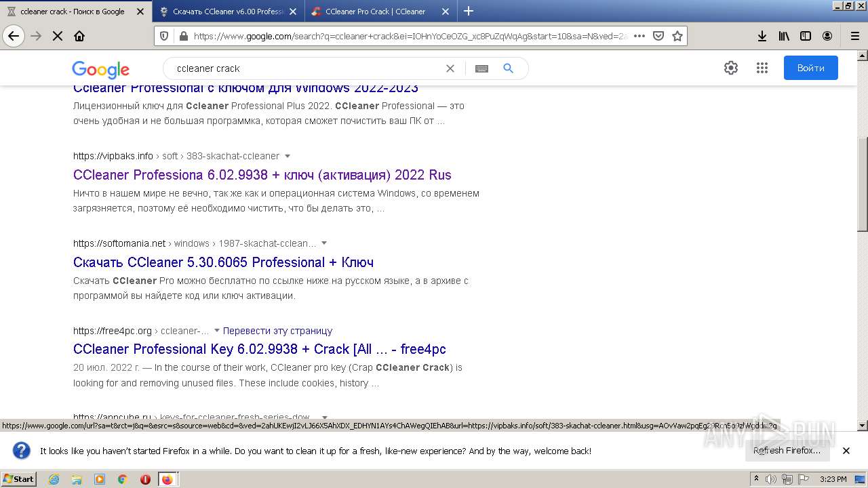Click the taskbar clock showing 3:23 PM
The height and width of the screenshot is (488, 868).
click(x=833, y=479)
